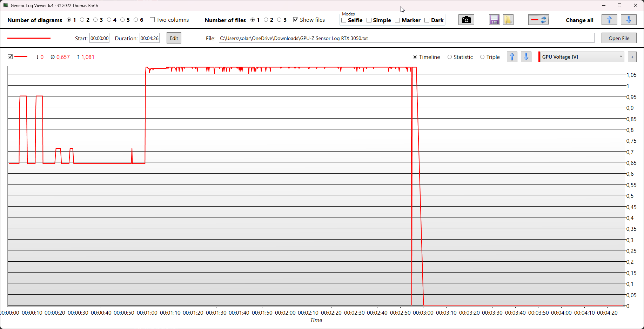Enable Selfie mode checkbox
The image size is (644, 329).
tap(344, 20)
